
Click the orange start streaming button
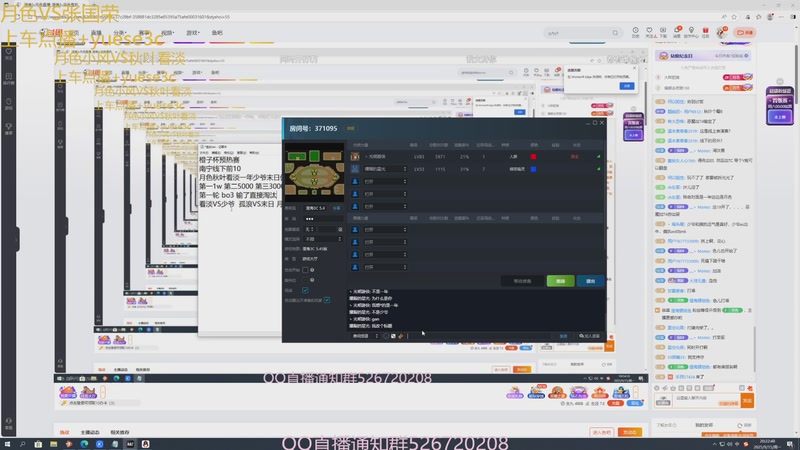click(745, 33)
